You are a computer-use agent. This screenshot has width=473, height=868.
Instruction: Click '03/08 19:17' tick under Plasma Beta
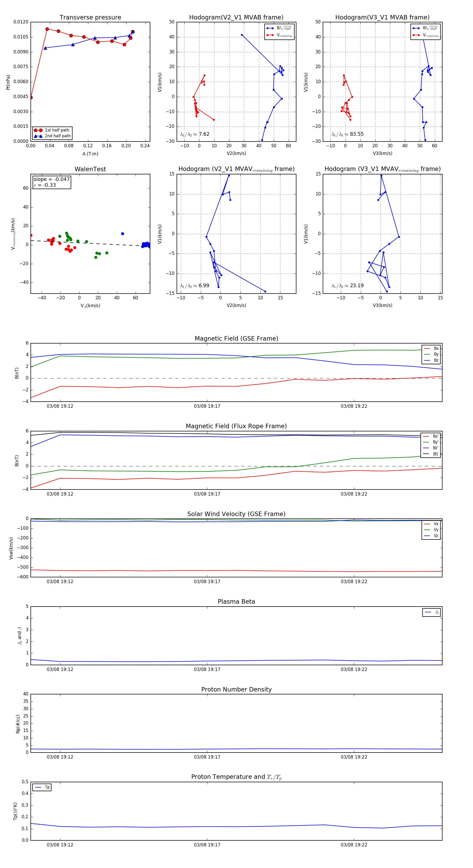pos(207,669)
